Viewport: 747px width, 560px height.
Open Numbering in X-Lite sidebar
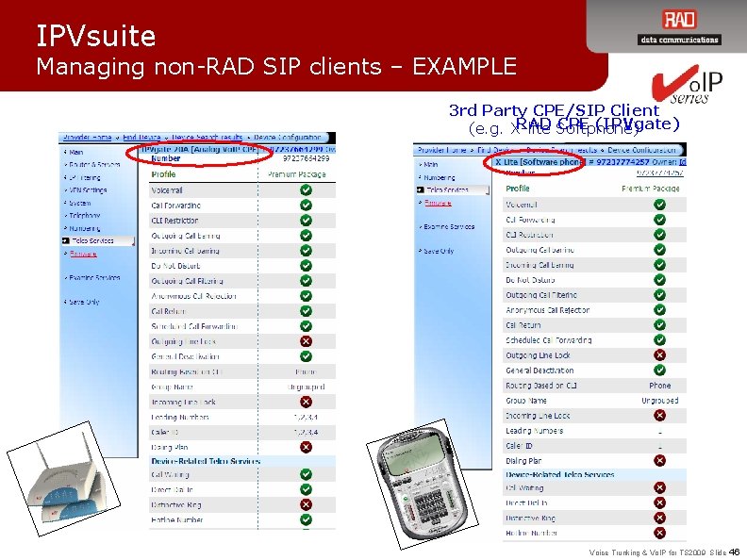(439, 177)
